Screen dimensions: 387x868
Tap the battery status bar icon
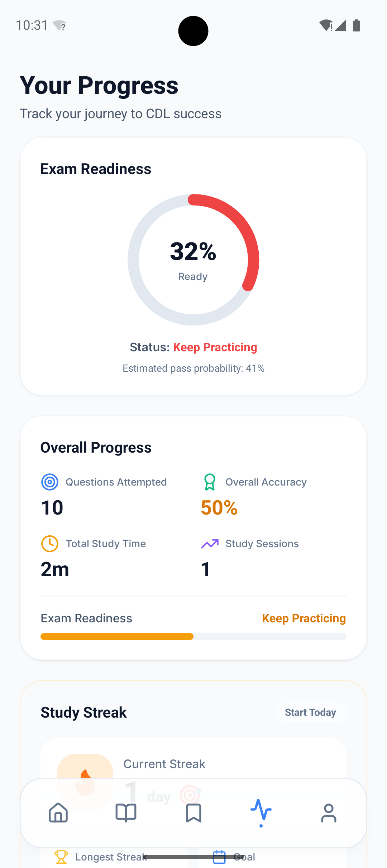click(x=357, y=25)
